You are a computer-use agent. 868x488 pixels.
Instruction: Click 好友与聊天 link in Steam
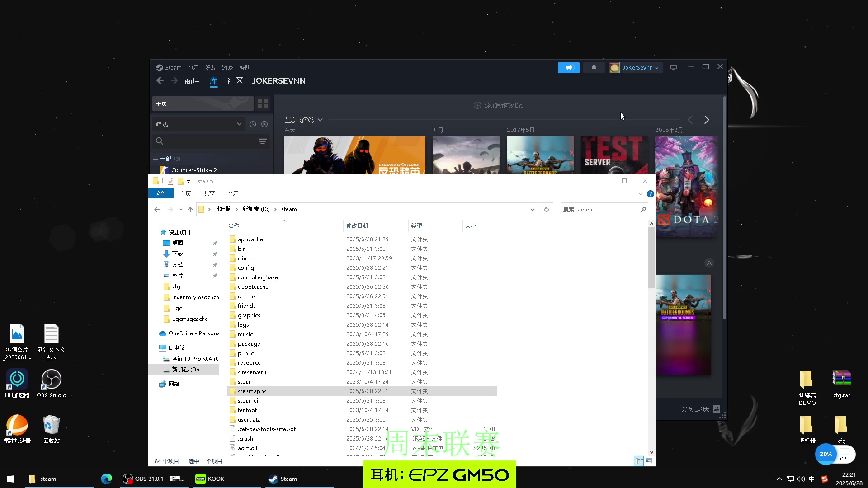(x=695, y=409)
